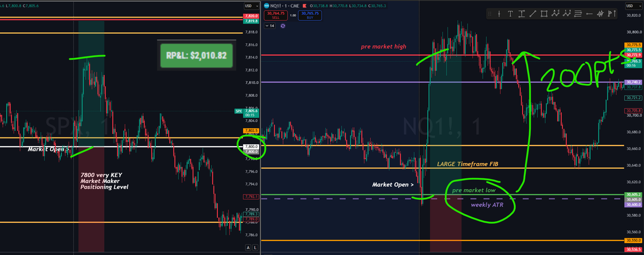Select the flag and position marker tool
This screenshot has height=255, width=644.
pos(611,14)
